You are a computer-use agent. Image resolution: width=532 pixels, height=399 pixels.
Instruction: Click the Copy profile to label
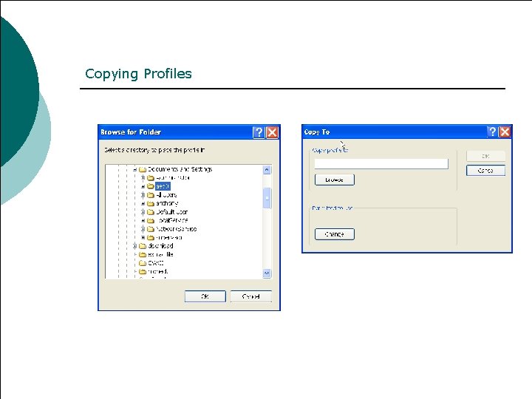[330, 150]
